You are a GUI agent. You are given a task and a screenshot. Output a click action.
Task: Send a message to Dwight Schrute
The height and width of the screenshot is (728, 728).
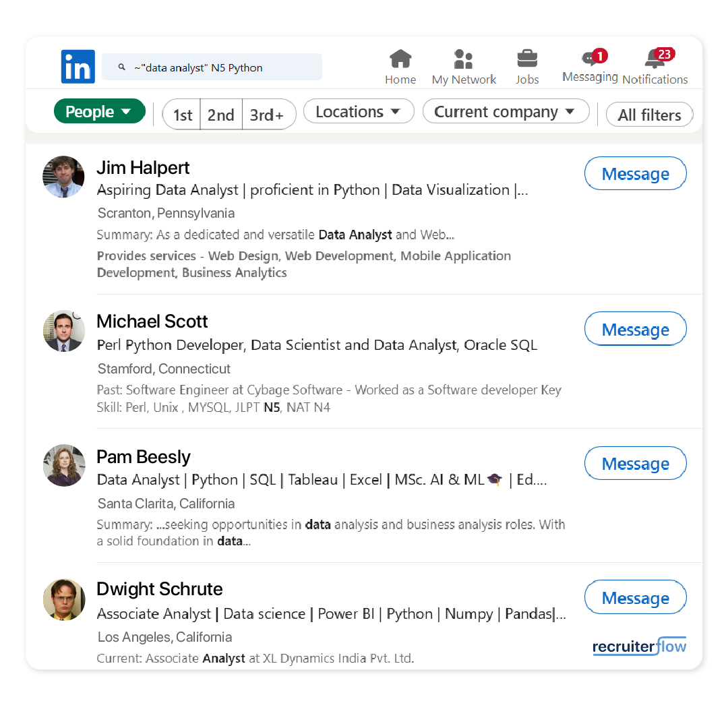pos(635,598)
